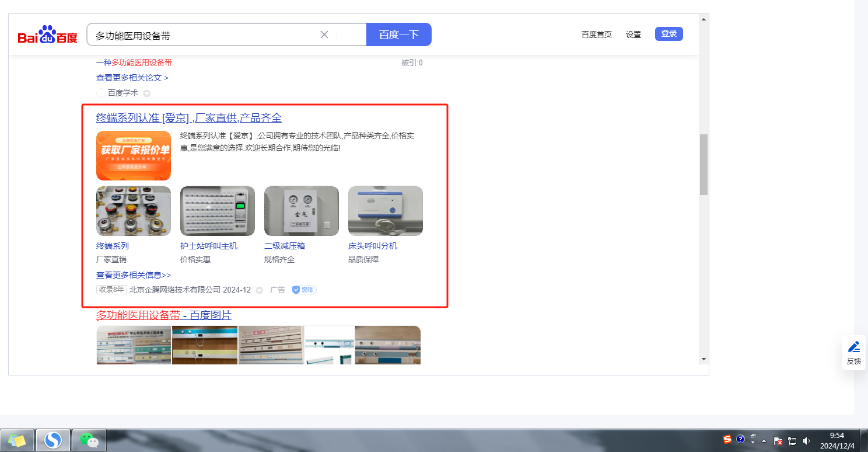Click the 床头呼叫分机 product thumbnail

pyautogui.click(x=386, y=211)
